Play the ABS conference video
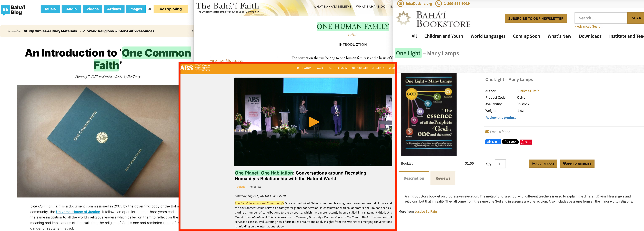The image size is (644, 231). 314,122
